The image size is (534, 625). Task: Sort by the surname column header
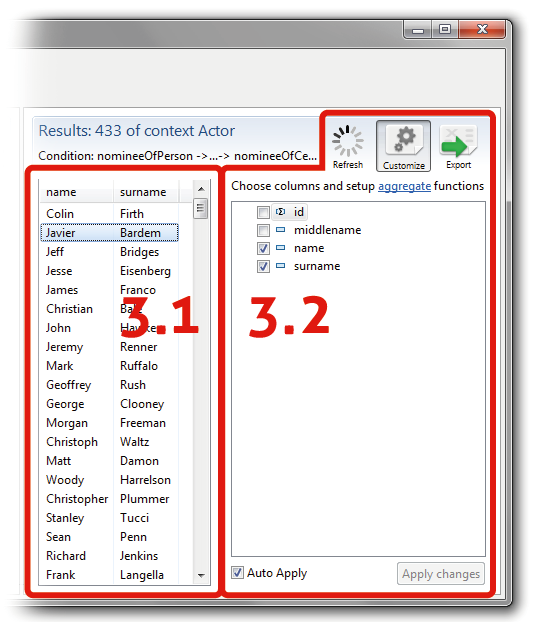click(x=146, y=192)
